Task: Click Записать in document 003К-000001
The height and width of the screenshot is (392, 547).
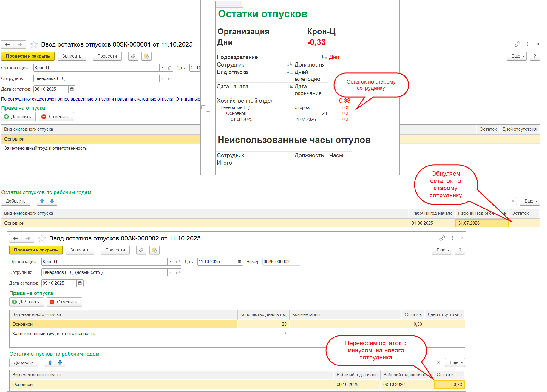Action: [72, 56]
